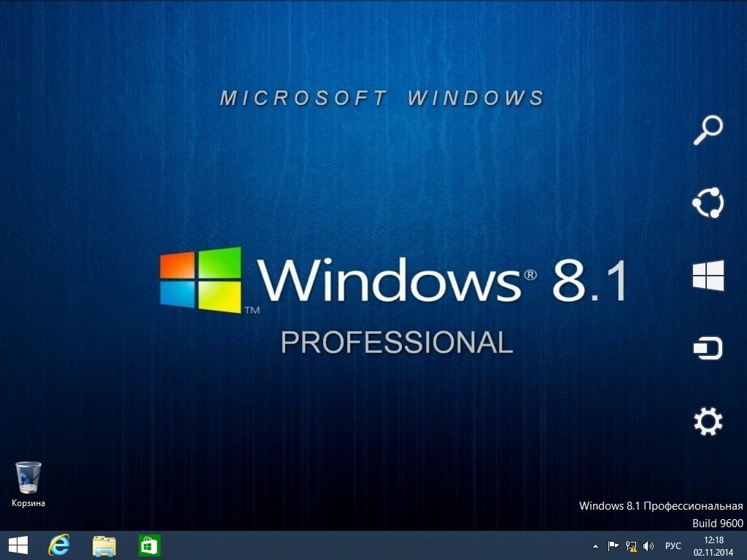Image resolution: width=747 pixels, height=560 pixels.
Task: Open the Action Center flag icon
Action: tap(613, 545)
